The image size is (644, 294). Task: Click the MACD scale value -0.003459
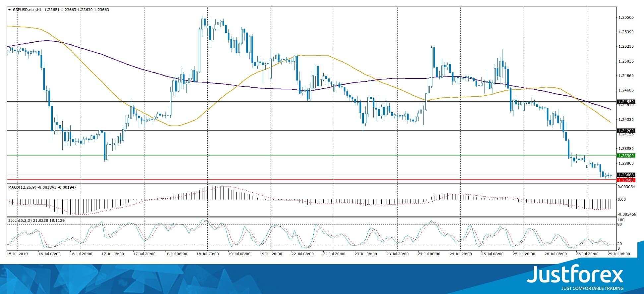(x=627, y=214)
